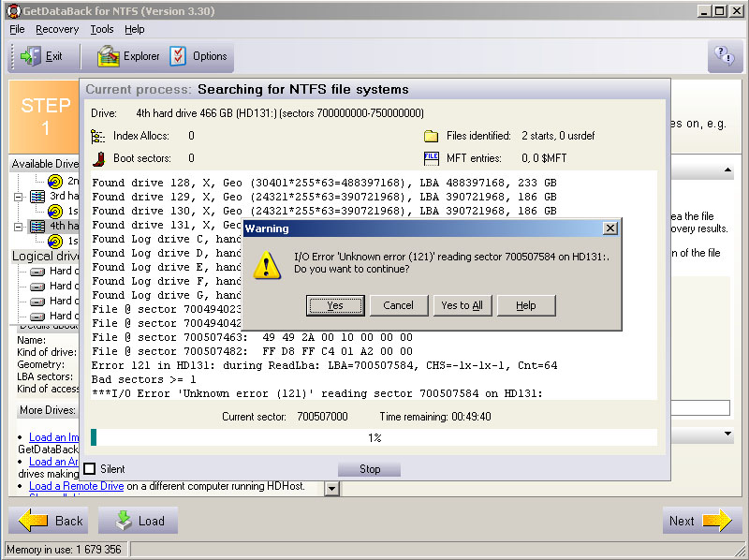Follow the Load an Im... link
Viewport: 749px width, 560px height.
pos(54,437)
